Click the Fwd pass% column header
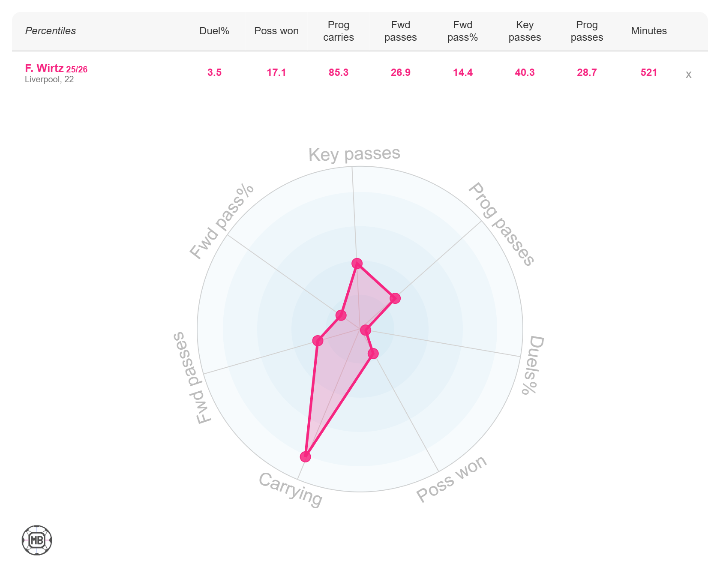 click(x=462, y=31)
